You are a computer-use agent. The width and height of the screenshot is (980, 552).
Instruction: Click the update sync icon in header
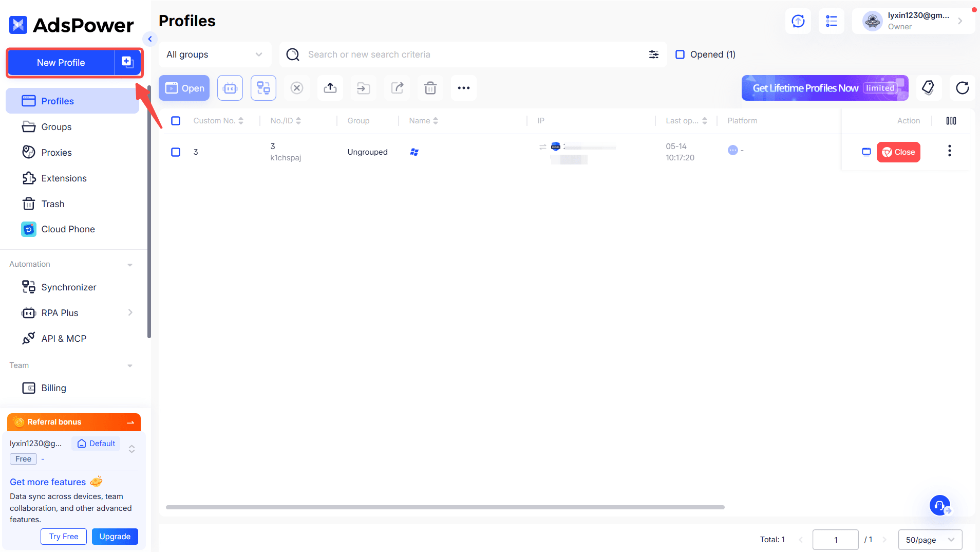(798, 21)
